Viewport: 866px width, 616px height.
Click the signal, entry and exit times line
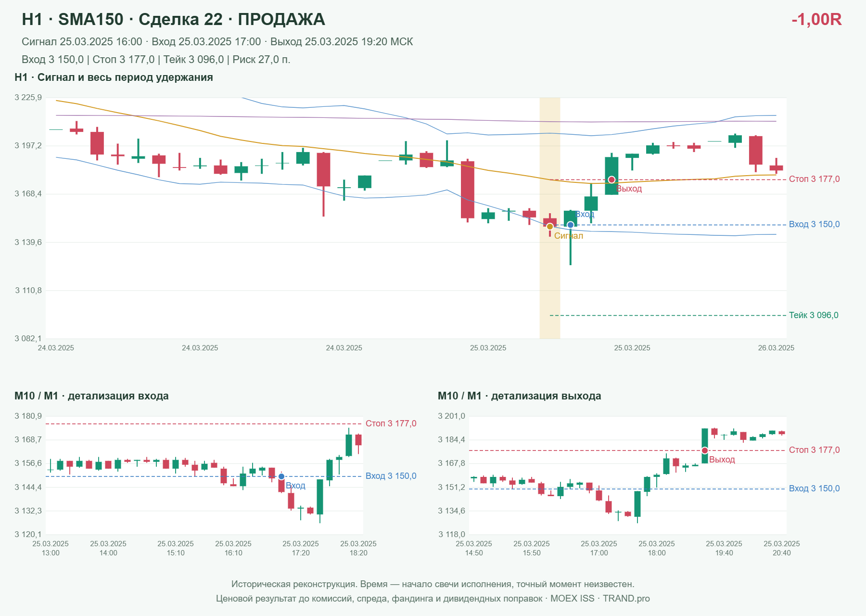[x=217, y=42]
